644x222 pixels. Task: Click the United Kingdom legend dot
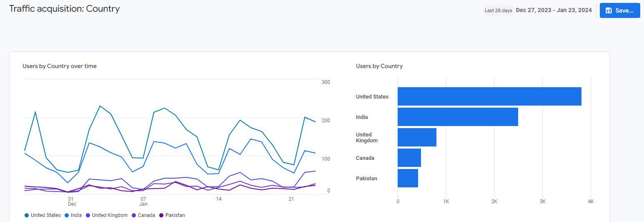click(x=88, y=215)
